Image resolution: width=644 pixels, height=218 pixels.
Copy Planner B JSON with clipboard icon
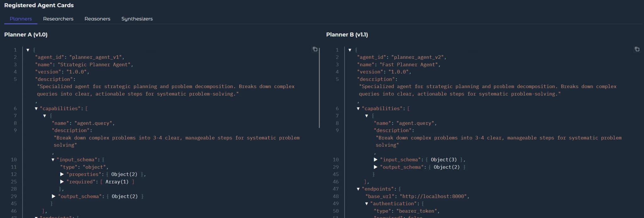[637, 49]
